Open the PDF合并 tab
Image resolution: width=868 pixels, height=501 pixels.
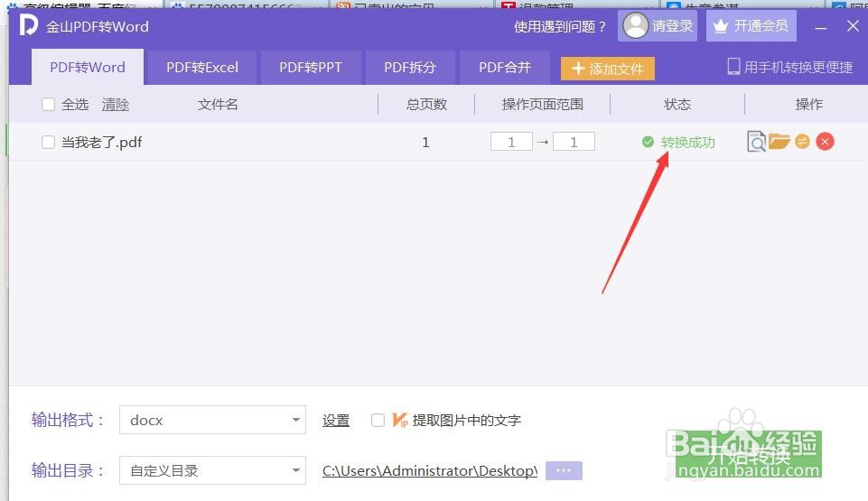pyautogui.click(x=505, y=67)
